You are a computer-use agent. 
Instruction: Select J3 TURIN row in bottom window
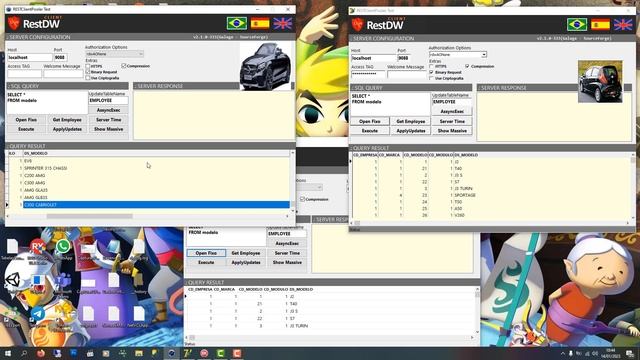point(331,326)
